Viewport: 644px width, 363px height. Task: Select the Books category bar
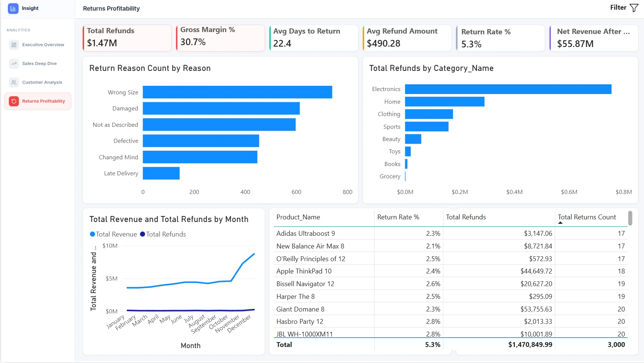click(406, 164)
